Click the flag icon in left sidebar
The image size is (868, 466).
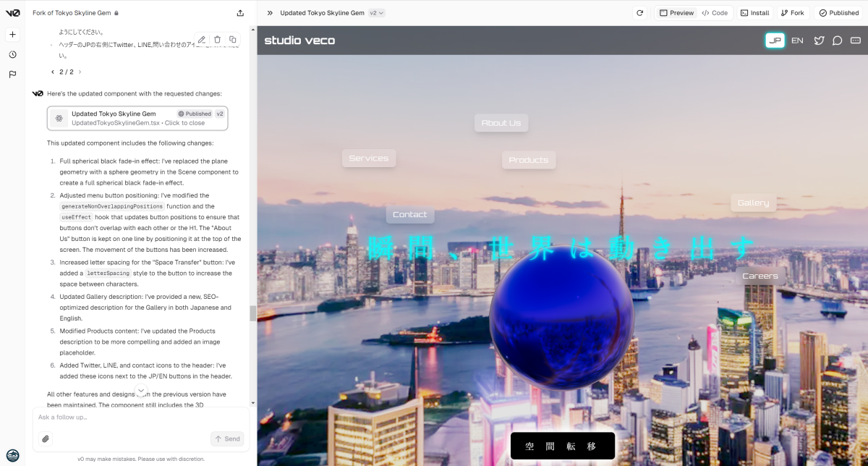[12, 74]
